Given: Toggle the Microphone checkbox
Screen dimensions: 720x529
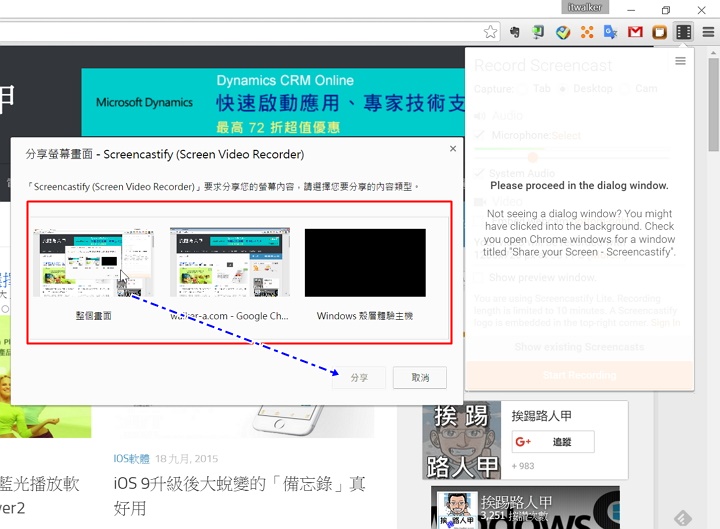Looking at the screenshot, I should (x=479, y=135).
